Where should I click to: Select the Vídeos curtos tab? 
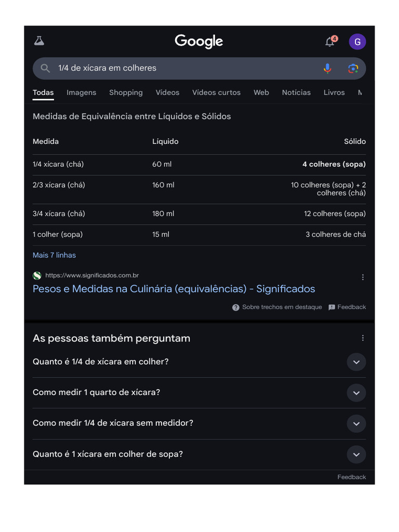(216, 92)
